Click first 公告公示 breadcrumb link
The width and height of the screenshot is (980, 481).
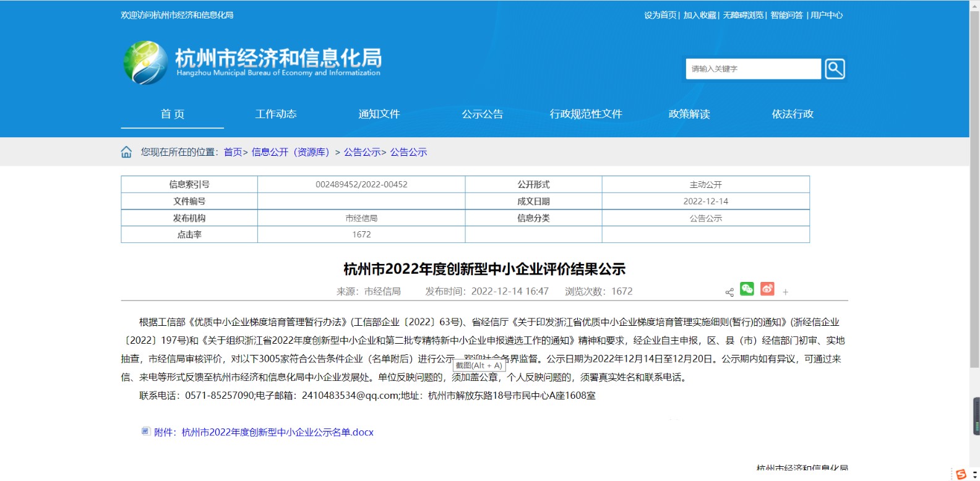[x=362, y=152]
